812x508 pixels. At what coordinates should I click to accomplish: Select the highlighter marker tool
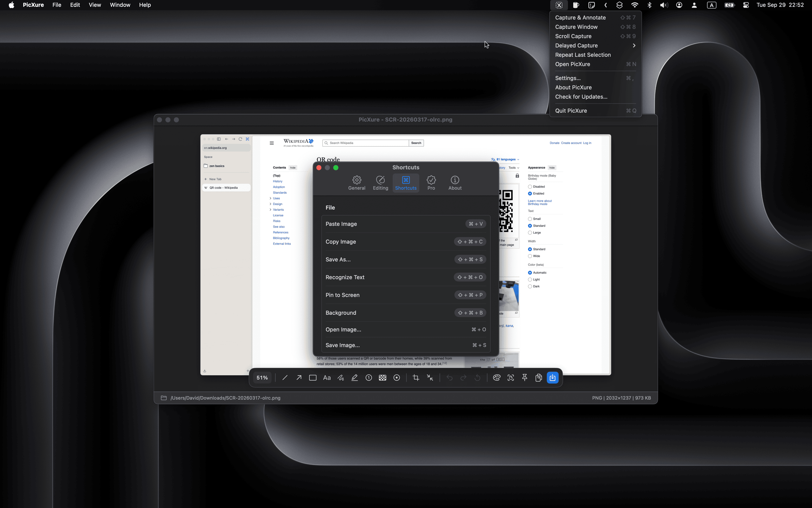[355, 378]
